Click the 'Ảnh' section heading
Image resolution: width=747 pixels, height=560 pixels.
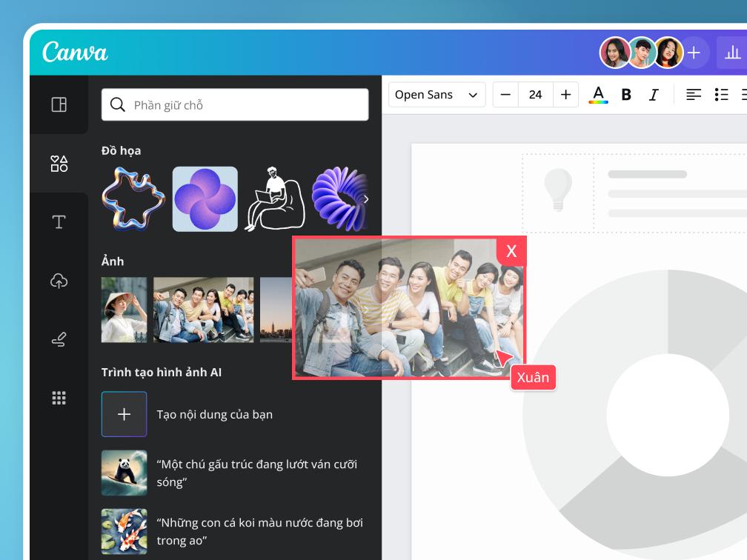tap(113, 261)
